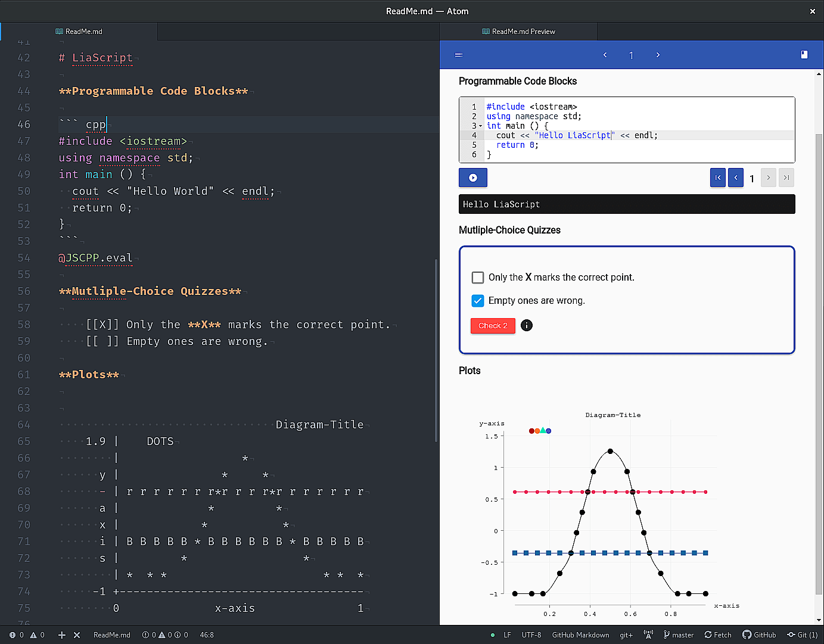Image resolution: width=824 pixels, height=644 pixels.
Task: Close the Atom window
Action: [x=813, y=11]
